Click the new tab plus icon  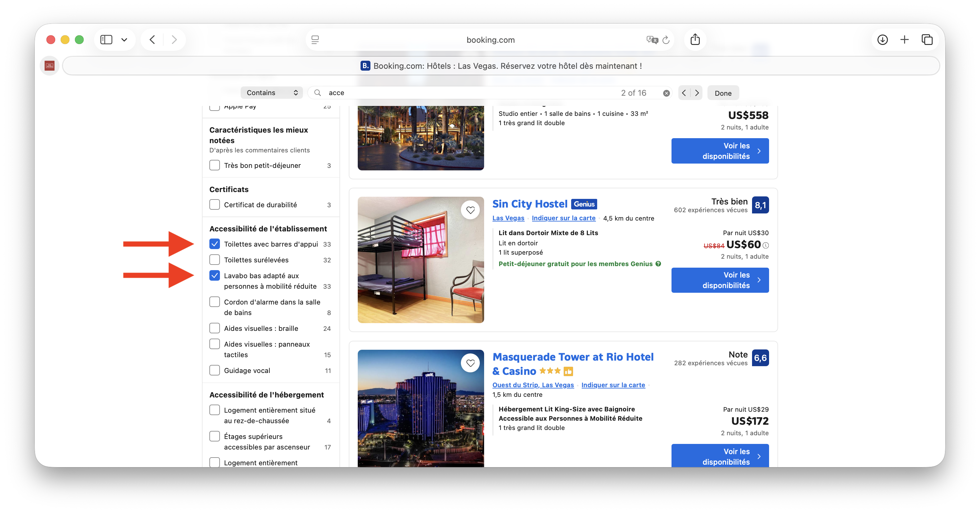(x=904, y=40)
